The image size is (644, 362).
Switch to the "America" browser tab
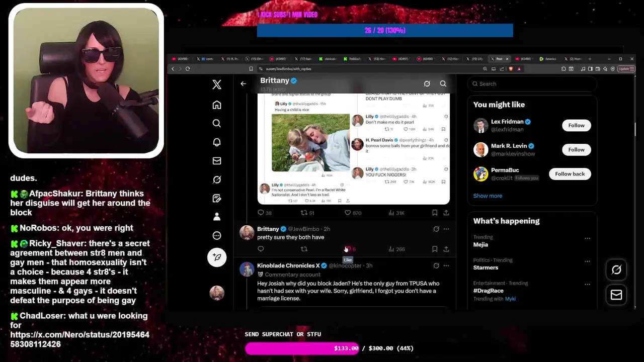[549, 59]
